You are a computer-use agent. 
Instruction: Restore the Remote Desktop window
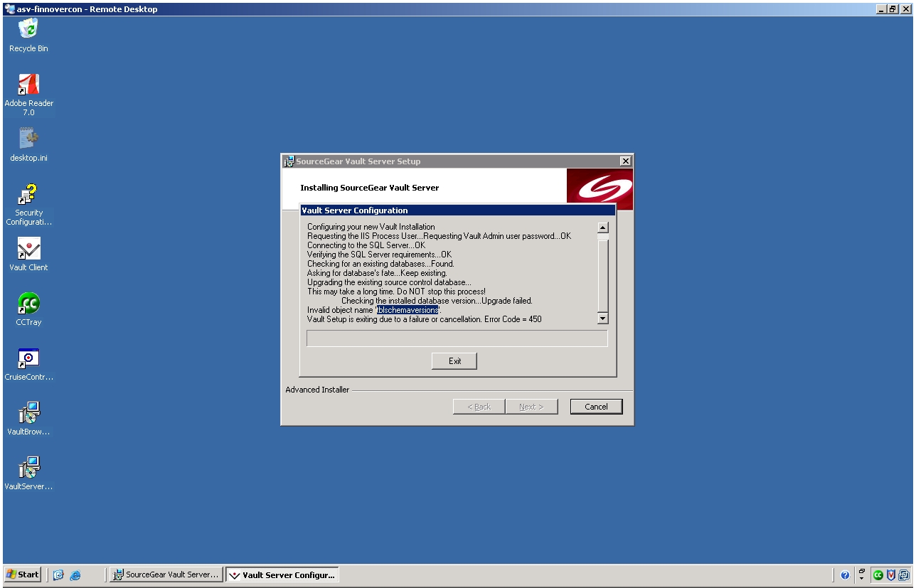(x=893, y=9)
